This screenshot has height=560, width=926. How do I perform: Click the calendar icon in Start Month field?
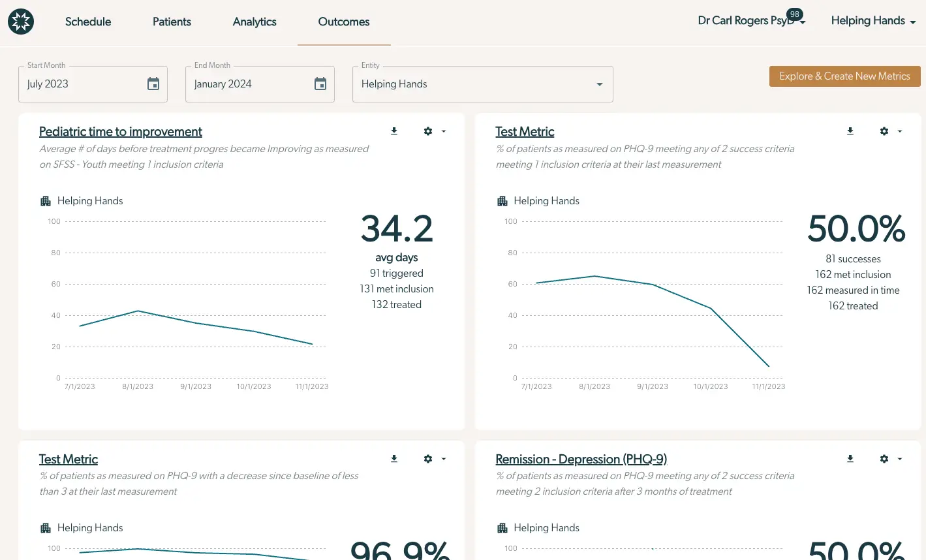coord(153,84)
